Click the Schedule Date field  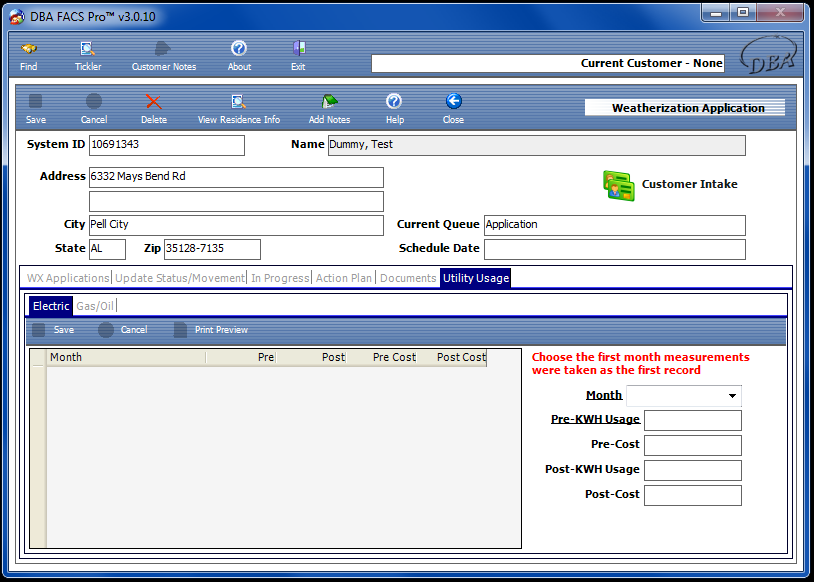[615, 249]
